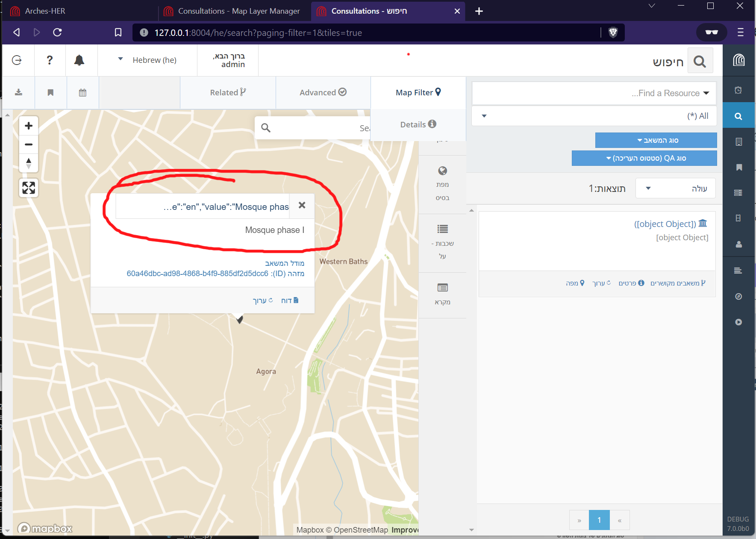Click inside the Find a Resource search field

click(593, 93)
